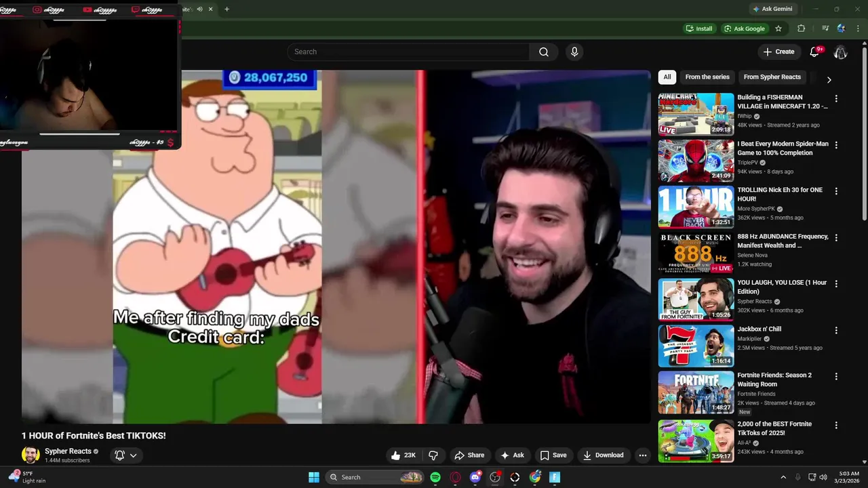Image resolution: width=868 pixels, height=488 pixels.
Task: Dislike the video with thumbs-down icon
Action: (433, 455)
